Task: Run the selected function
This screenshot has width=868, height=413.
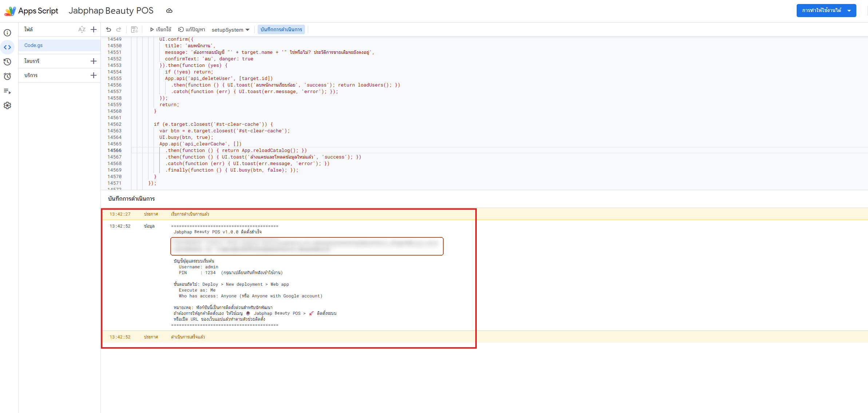Action: coord(160,29)
